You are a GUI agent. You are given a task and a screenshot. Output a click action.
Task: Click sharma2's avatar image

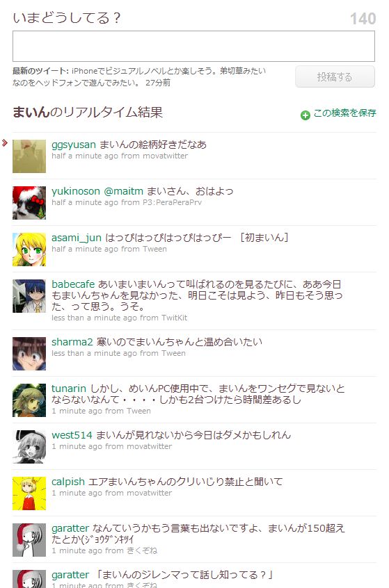coord(29,354)
